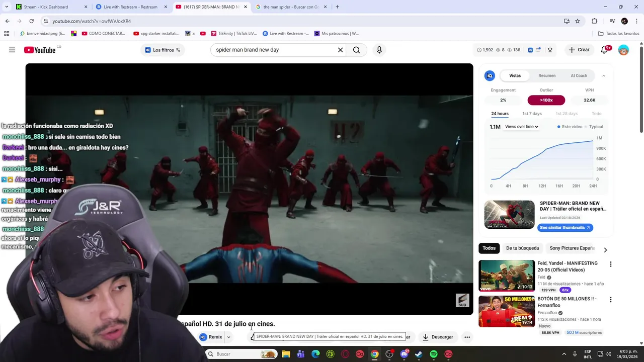This screenshot has height=362, width=644.
Task: Click the >100x Outlier badge
Action: click(x=546, y=100)
